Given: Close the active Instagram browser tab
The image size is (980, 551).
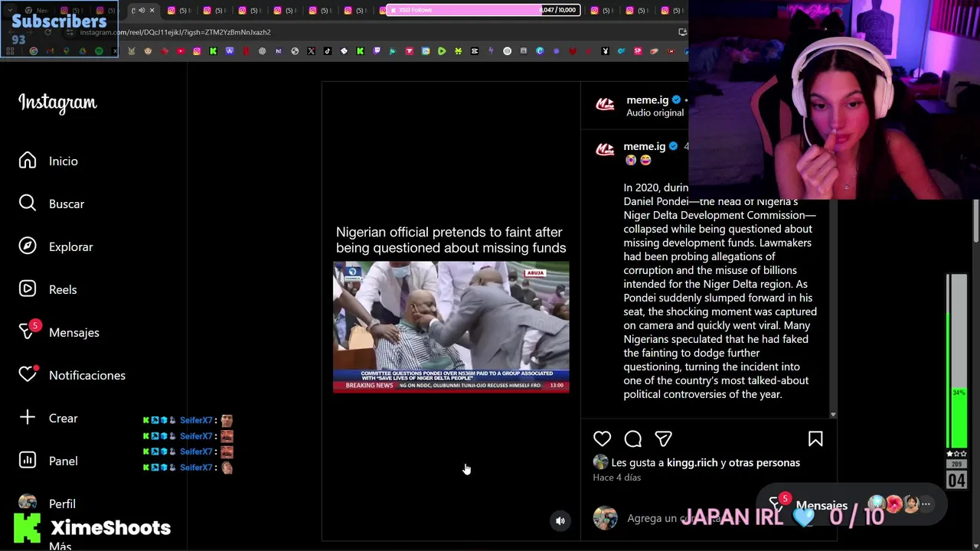Looking at the screenshot, I should [152, 10].
